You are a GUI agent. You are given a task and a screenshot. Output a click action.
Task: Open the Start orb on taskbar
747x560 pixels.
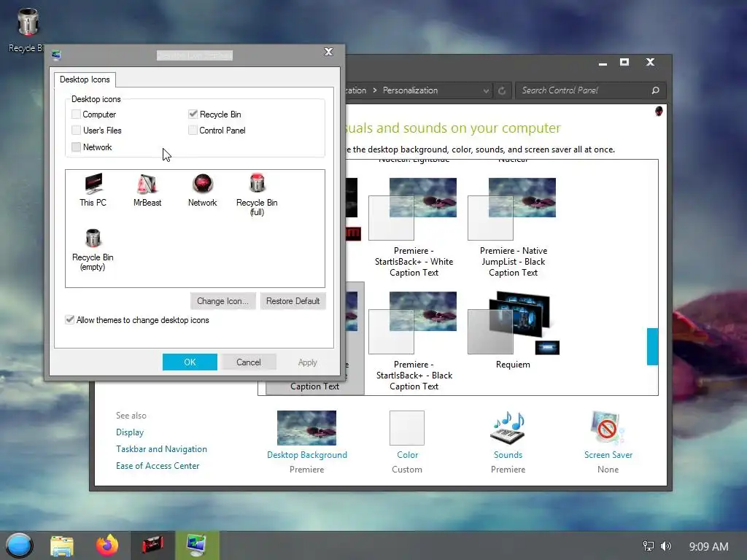(x=19, y=545)
